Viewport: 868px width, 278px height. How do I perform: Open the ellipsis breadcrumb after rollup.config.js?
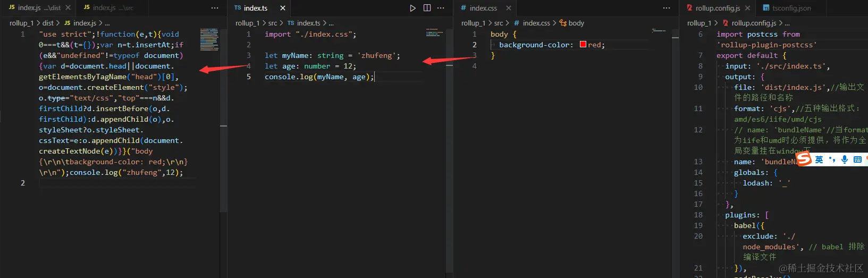(787, 23)
